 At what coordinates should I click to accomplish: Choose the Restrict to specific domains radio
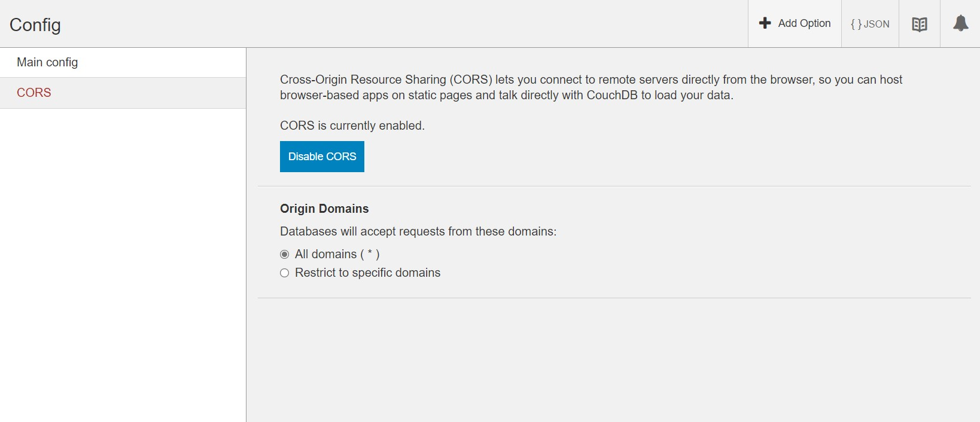285,273
